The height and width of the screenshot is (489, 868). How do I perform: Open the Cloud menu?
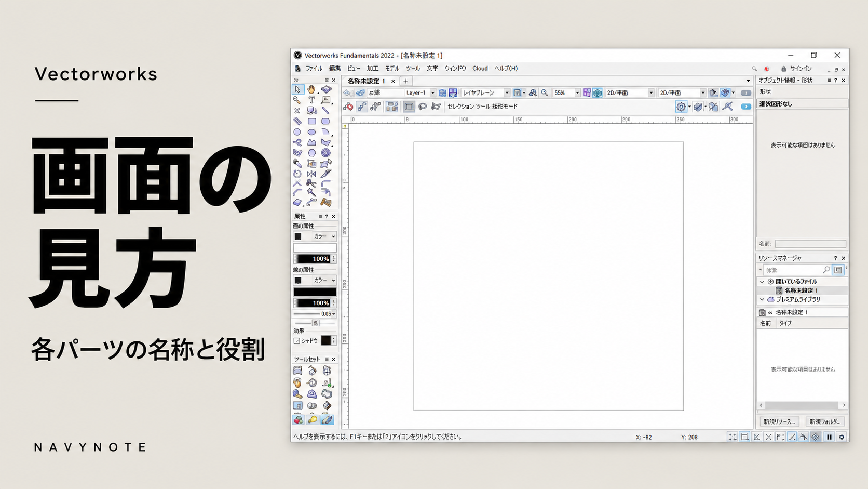[480, 69]
